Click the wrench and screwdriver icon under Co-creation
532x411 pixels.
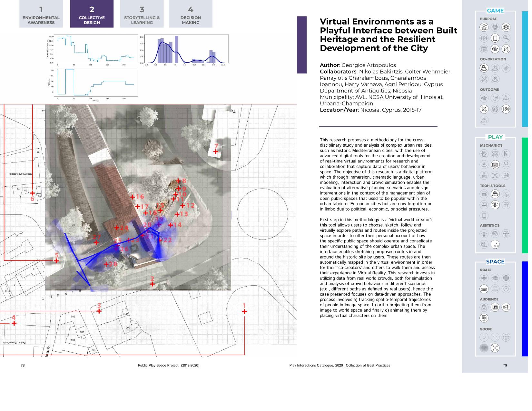(484, 79)
